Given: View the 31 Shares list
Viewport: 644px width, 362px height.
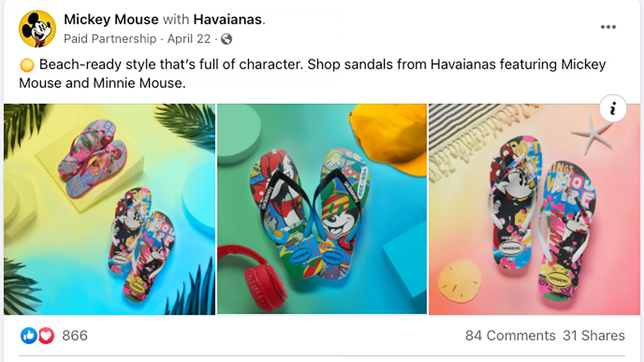Looking at the screenshot, I should coord(594,335).
